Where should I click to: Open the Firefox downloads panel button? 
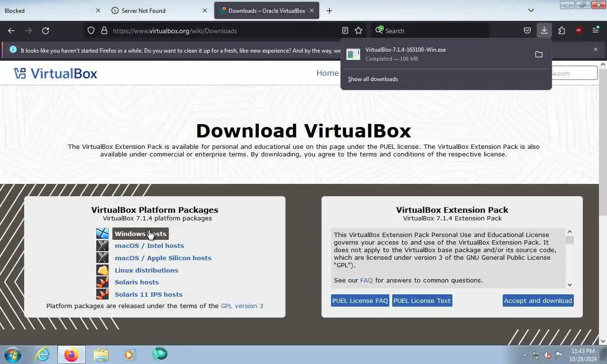(544, 30)
